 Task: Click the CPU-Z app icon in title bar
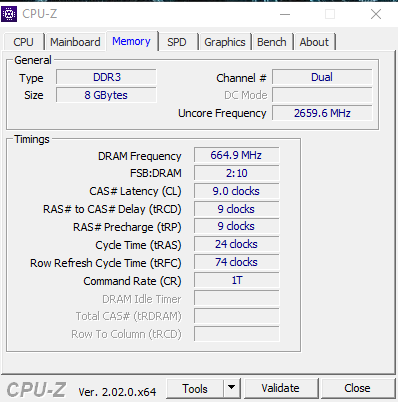[9, 14]
